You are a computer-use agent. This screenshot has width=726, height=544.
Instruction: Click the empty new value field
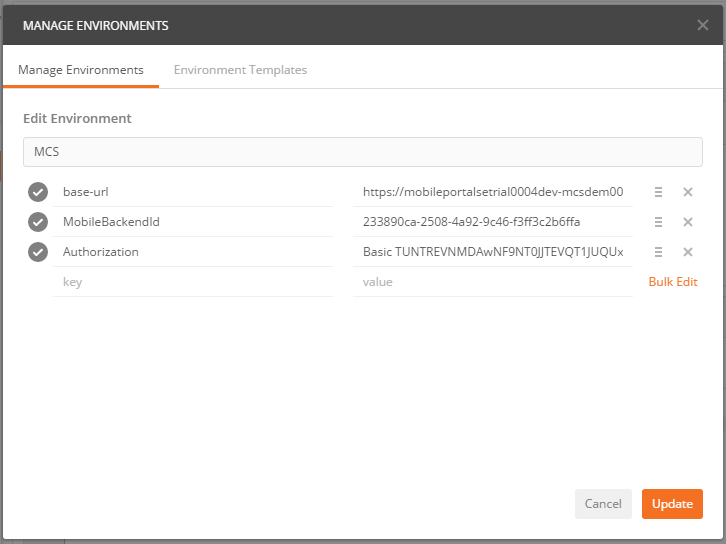pyautogui.click(x=492, y=282)
